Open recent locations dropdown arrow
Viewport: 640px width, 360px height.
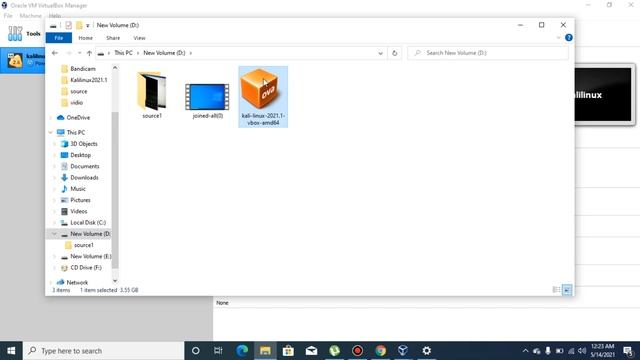(79, 53)
